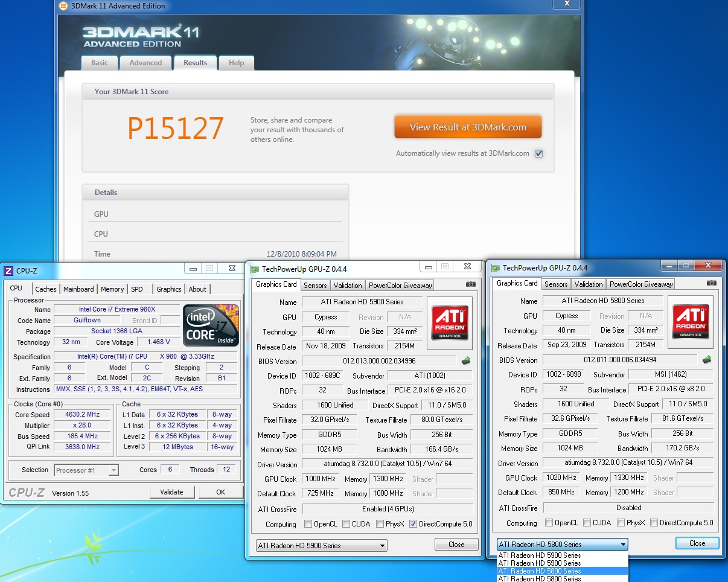
Task: Click the ATI CrossFire Enabled (4 GPUs) field
Action: click(x=388, y=508)
